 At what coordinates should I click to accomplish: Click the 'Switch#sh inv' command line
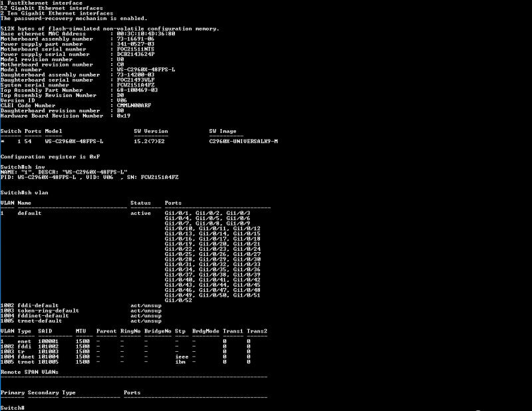click(x=23, y=167)
